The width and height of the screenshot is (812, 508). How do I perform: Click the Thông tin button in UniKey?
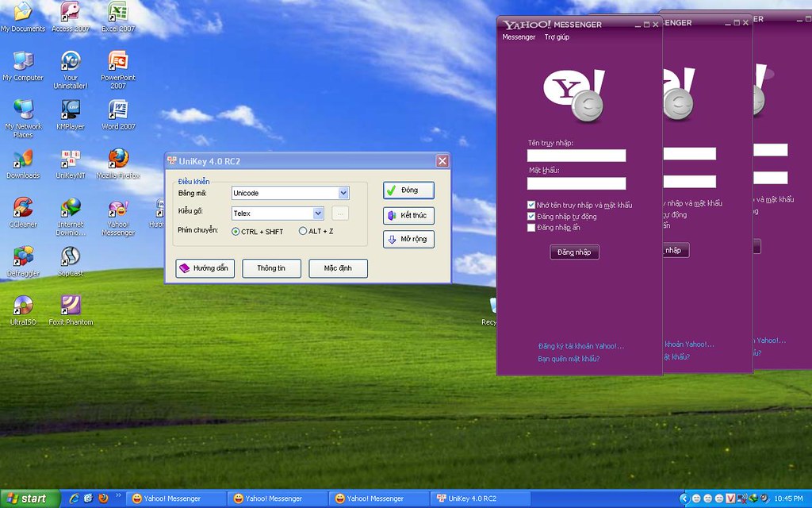271,268
